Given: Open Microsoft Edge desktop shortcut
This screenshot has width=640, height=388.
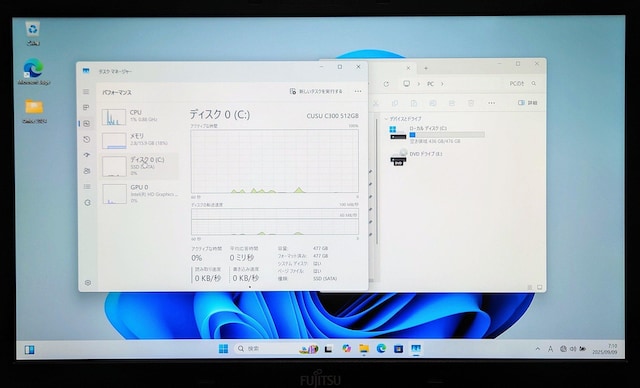Looking at the screenshot, I should click(x=33, y=72).
